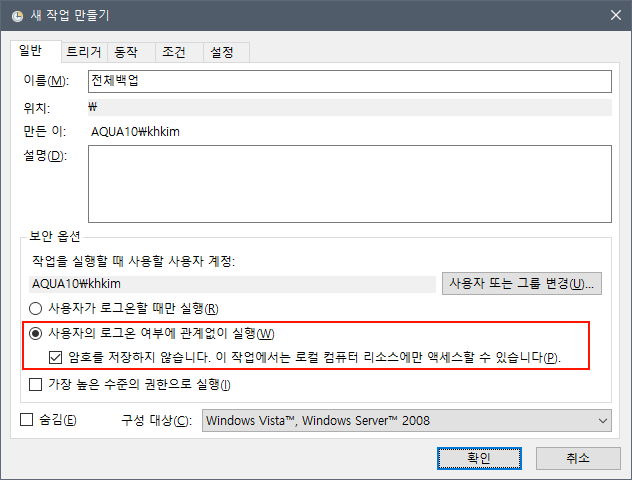Click the 위치 location field
The width and height of the screenshot is (632, 480).
(x=349, y=107)
